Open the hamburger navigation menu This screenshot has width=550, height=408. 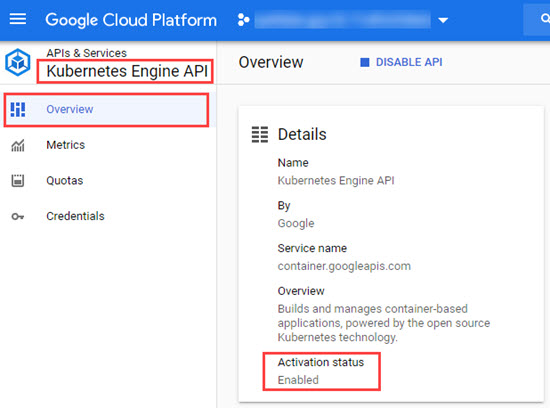(18, 19)
